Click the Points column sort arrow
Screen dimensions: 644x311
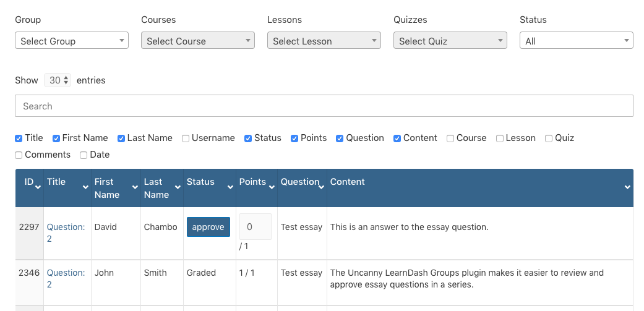[x=272, y=187]
